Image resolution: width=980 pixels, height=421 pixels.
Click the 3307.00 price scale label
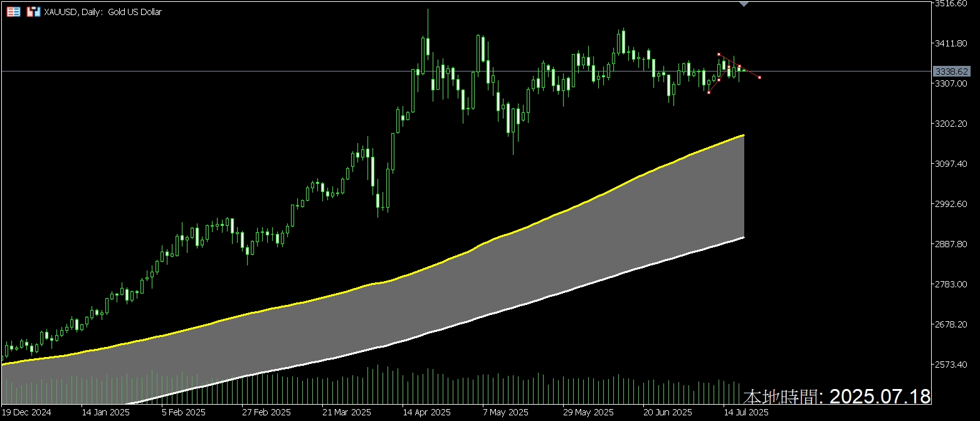(951, 83)
